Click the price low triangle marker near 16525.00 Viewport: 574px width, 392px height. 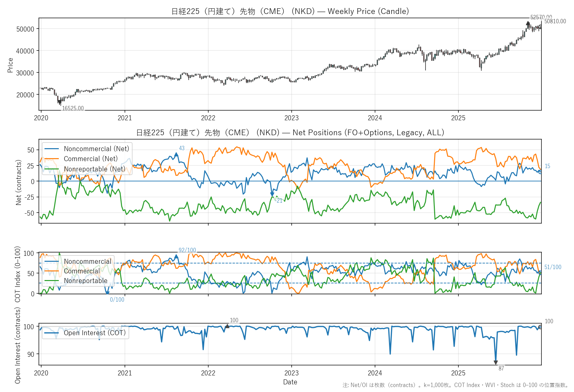59,102
